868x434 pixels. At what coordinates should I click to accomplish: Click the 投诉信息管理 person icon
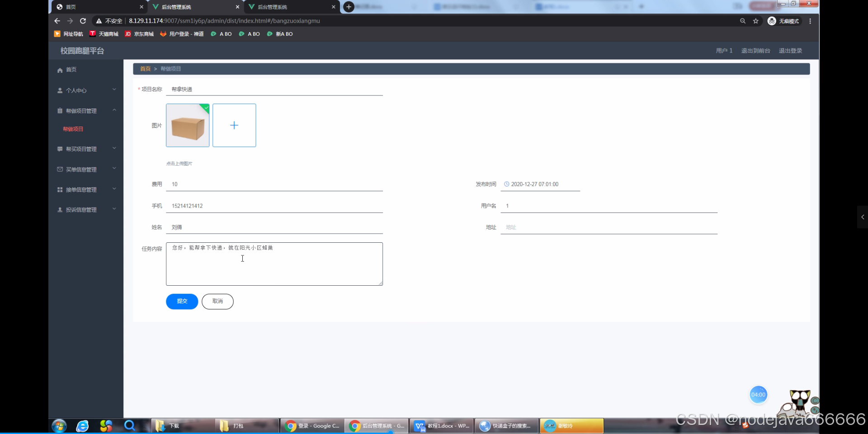pyautogui.click(x=60, y=210)
